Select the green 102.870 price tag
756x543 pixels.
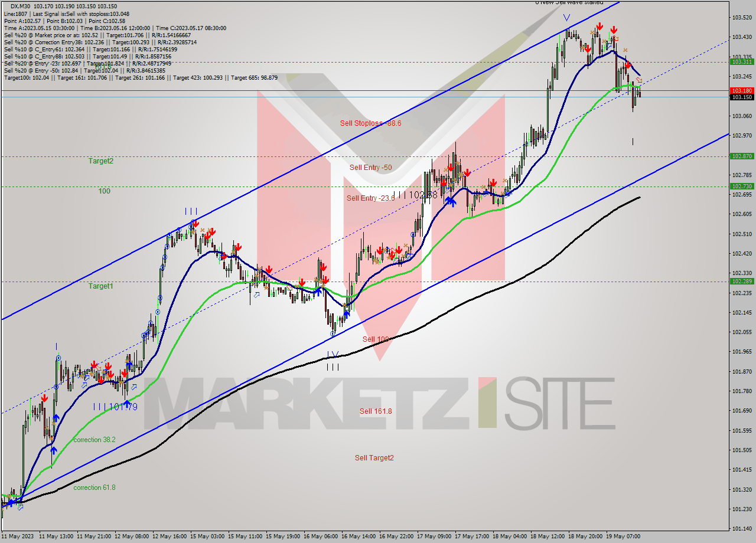pyautogui.click(x=741, y=156)
